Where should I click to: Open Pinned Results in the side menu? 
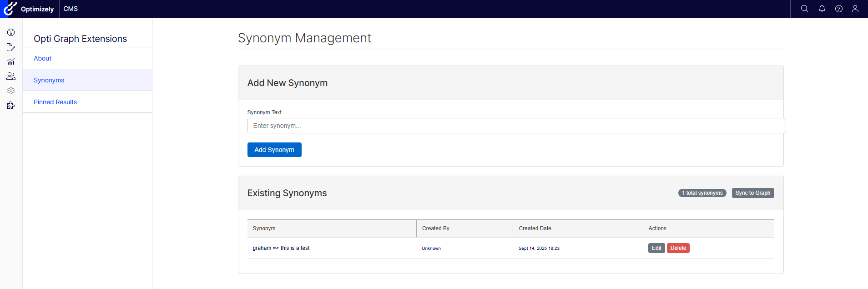[x=55, y=102]
